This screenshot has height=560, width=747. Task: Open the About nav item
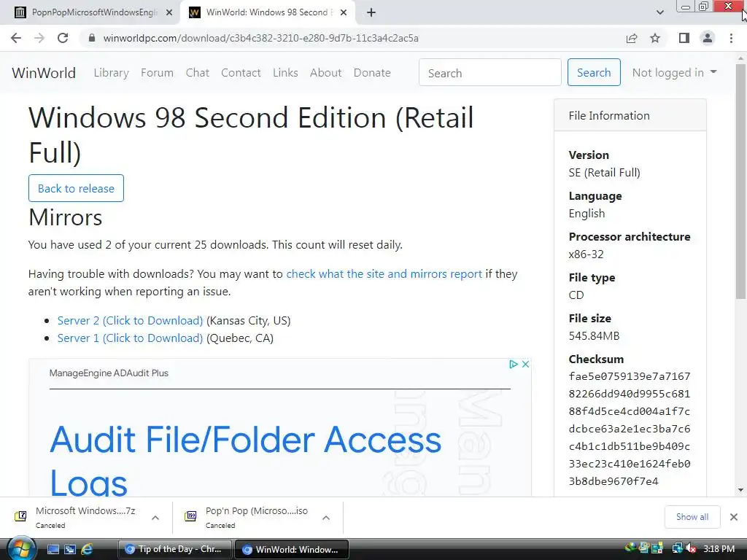(x=326, y=72)
